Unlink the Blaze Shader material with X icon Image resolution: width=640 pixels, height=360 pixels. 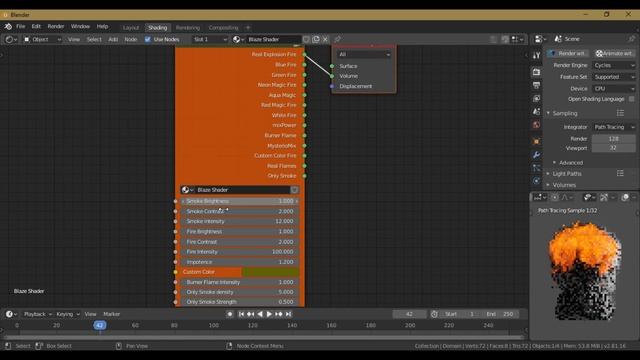pyautogui.click(x=325, y=40)
